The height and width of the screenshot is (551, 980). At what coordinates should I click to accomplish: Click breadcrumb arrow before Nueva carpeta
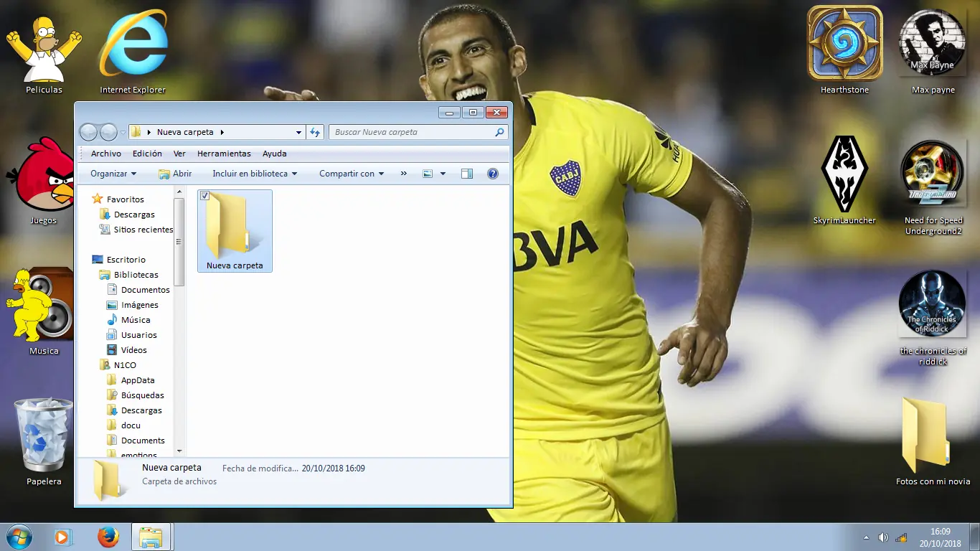point(149,132)
